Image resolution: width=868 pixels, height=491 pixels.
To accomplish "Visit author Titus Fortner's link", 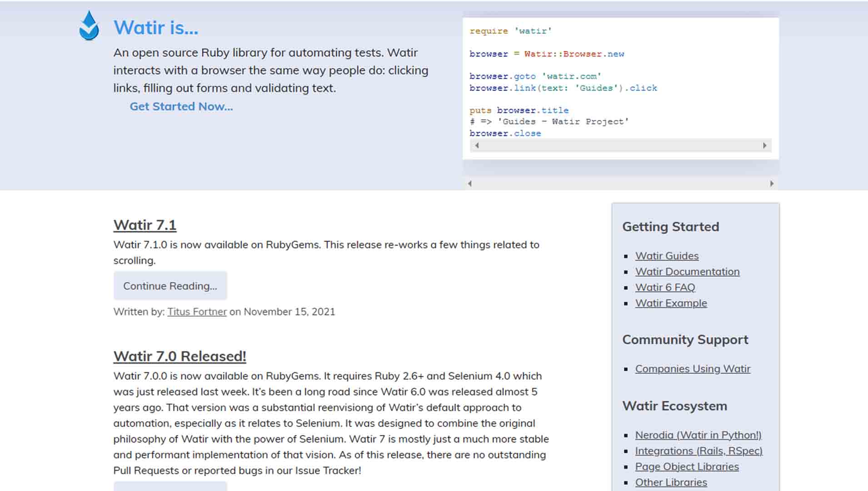I will click(x=197, y=312).
